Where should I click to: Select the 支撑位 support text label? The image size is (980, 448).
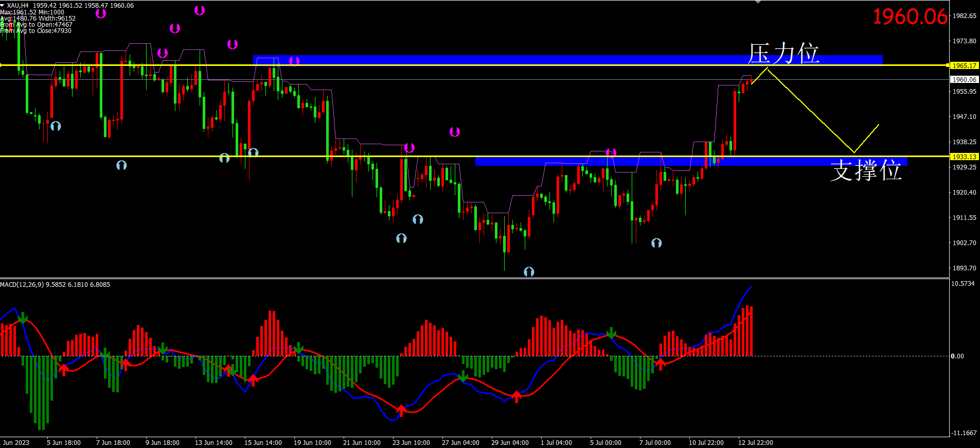866,170
